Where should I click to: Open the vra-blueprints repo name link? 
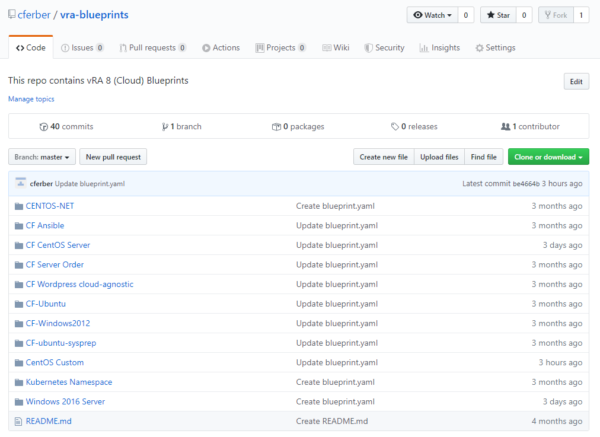pos(94,15)
